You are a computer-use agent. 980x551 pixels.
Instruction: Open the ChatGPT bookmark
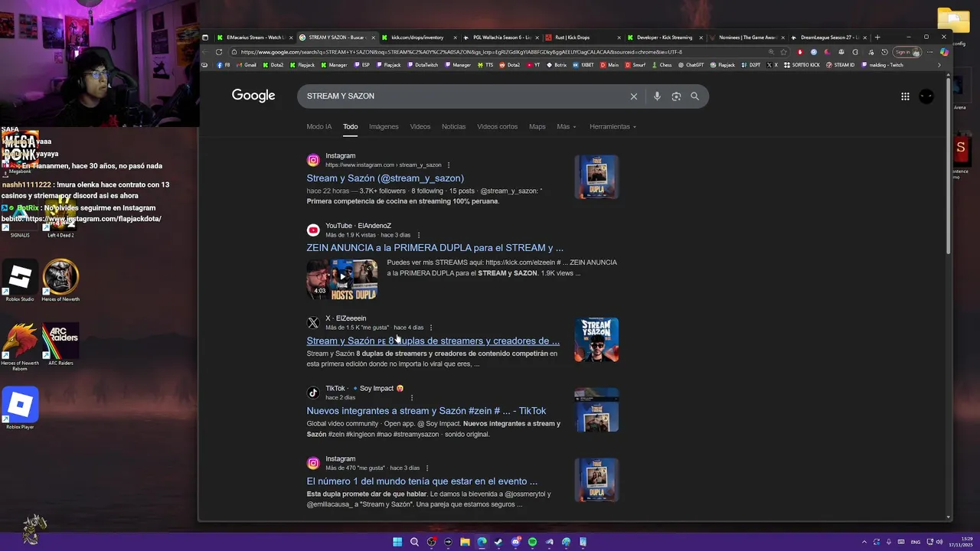pyautogui.click(x=691, y=65)
